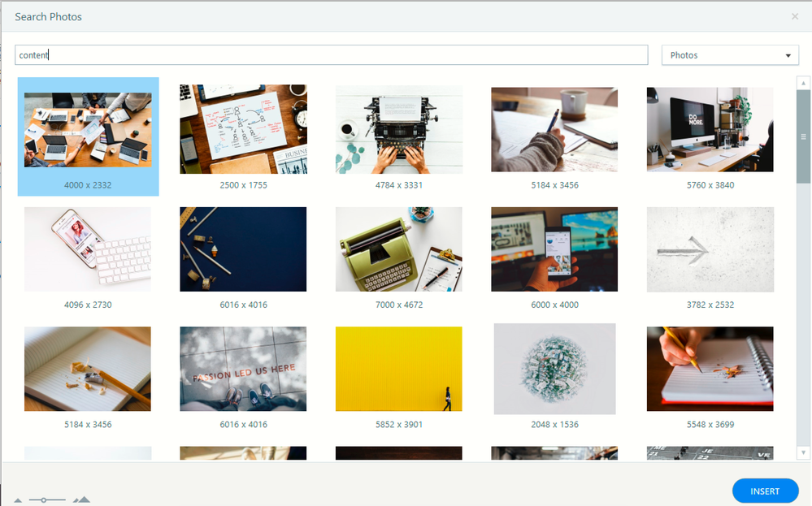The image size is (812, 506).
Task: Click the 5852 x 3901 dimension label
Action: pos(399,424)
